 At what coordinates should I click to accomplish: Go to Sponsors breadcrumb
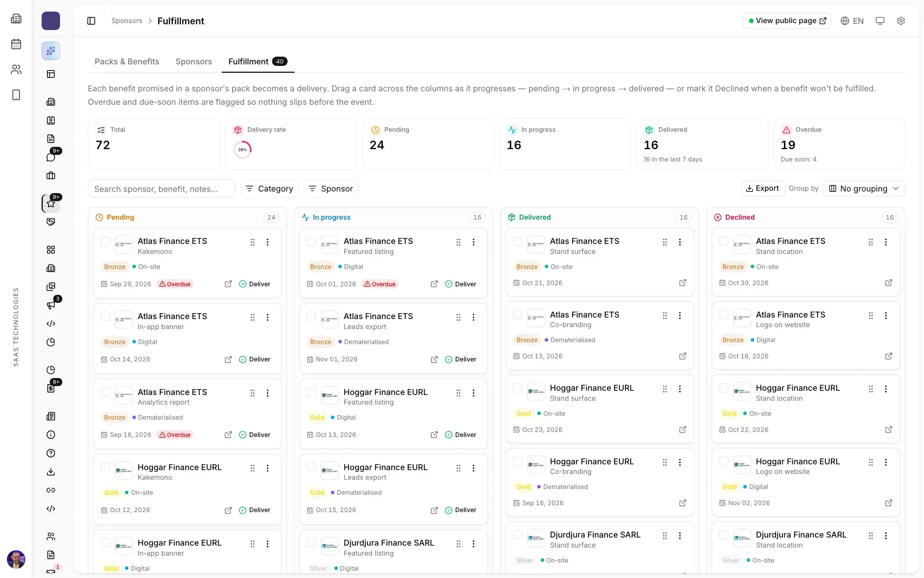coord(127,21)
